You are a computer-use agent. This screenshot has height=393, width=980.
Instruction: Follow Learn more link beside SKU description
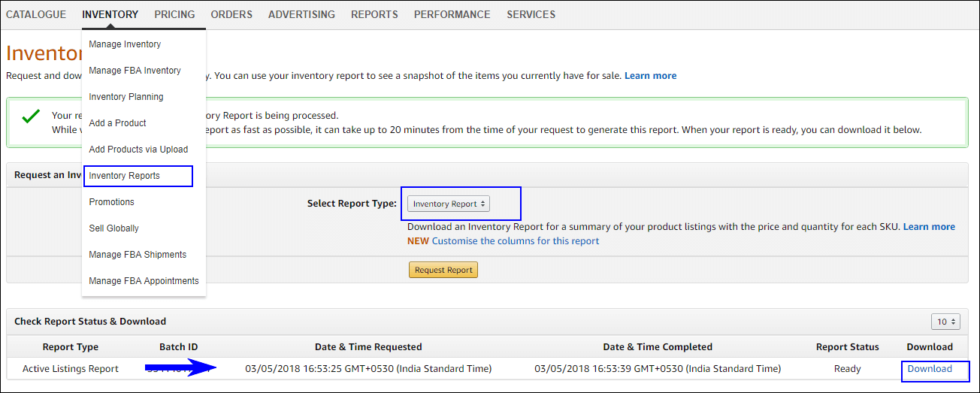[929, 227]
